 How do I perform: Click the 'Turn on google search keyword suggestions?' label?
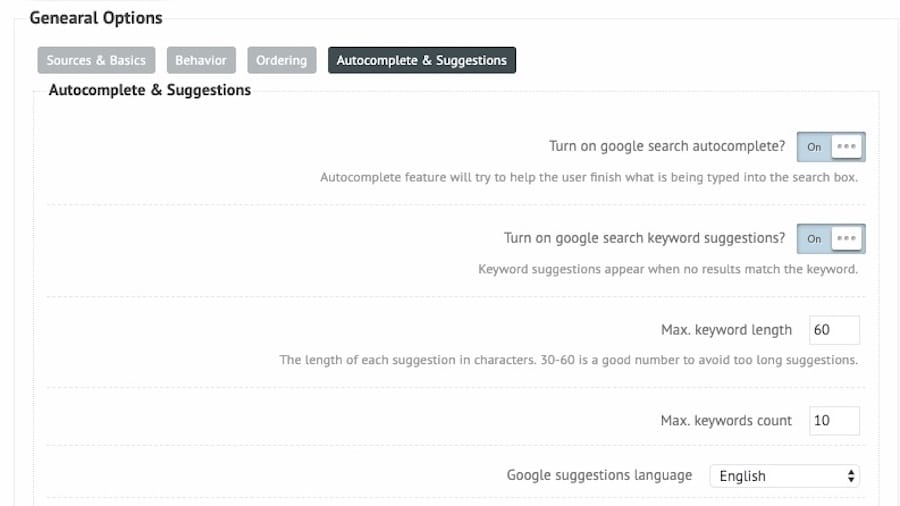pos(644,238)
